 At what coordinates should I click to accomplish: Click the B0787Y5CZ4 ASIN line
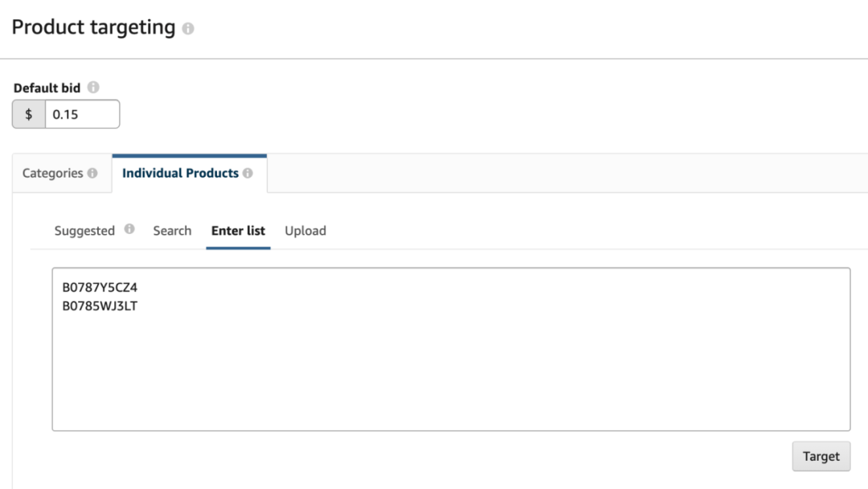point(100,287)
